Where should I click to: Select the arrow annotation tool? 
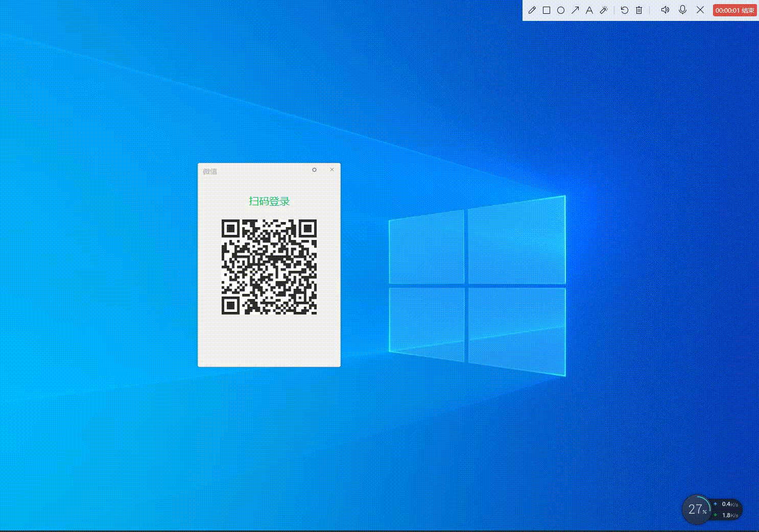point(575,10)
